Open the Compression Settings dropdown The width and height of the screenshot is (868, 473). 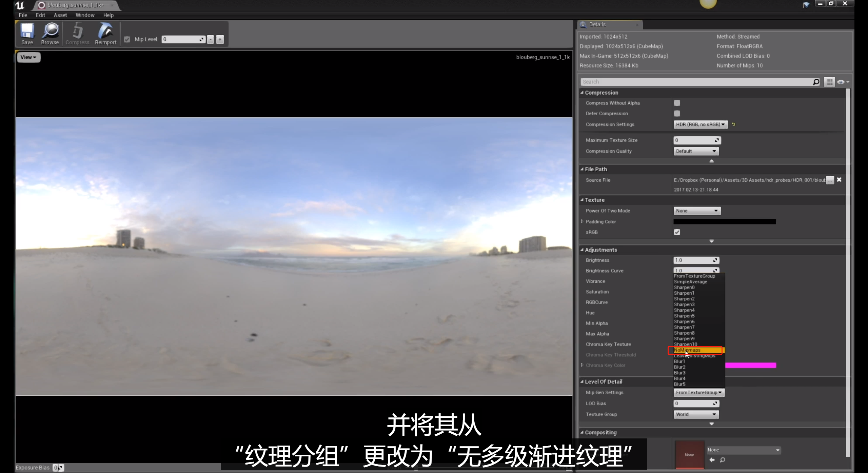(x=700, y=124)
